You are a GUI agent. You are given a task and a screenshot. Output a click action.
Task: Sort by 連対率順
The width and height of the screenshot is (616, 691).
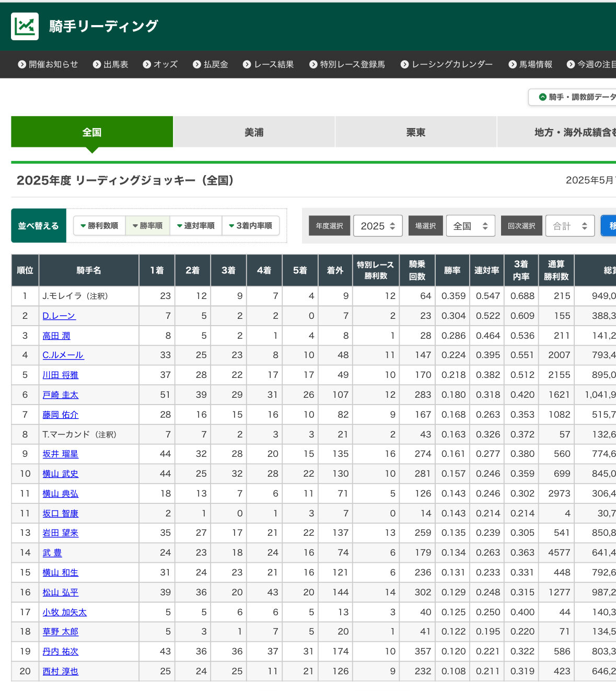pos(196,226)
